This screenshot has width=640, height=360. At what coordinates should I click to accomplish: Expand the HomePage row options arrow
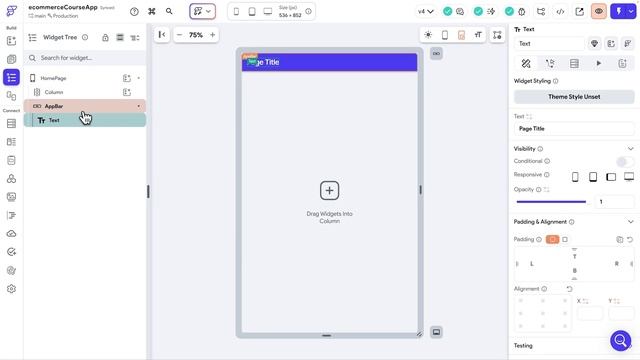[139, 78]
